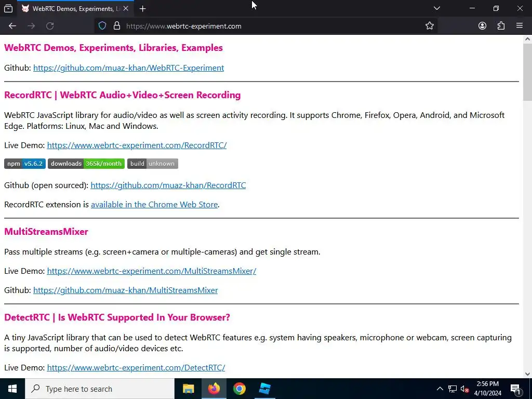The height and width of the screenshot is (399, 532).
Task: Click the forward navigation arrow
Action: [x=31, y=26]
